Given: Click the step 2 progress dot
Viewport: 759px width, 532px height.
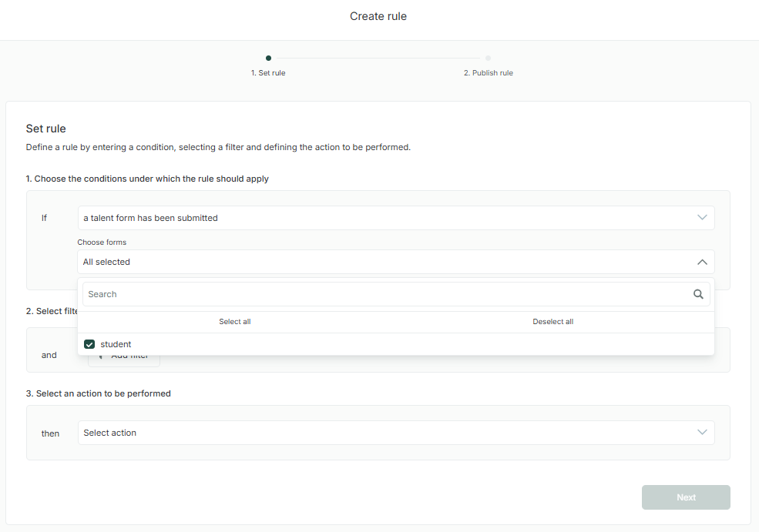Looking at the screenshot, I should click(x=488, y=58).
